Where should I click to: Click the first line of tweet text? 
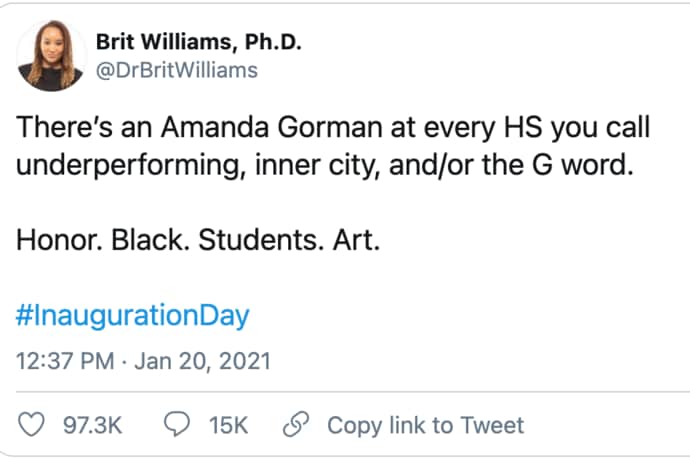[332, 128]
